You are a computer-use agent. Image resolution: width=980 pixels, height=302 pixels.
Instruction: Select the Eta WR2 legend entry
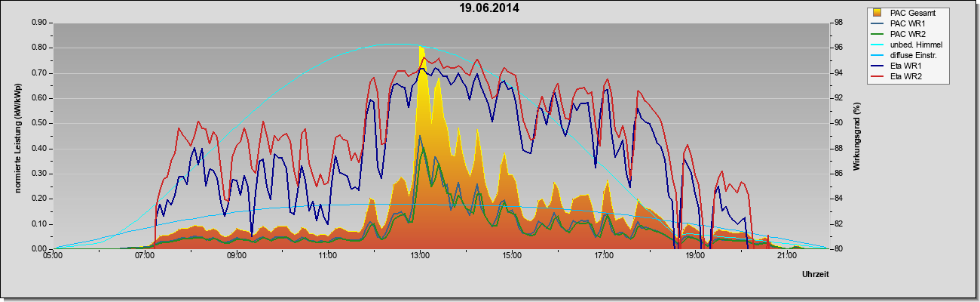pos(900,76)
